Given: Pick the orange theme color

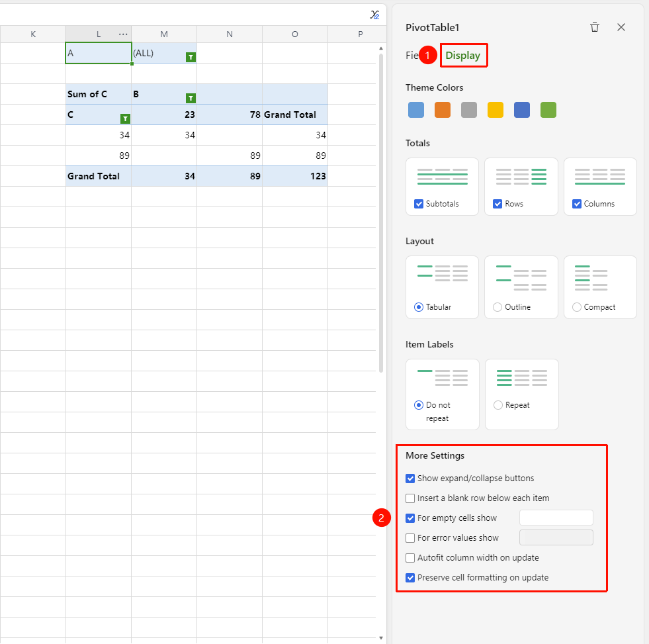Looking at the screenshot, I should [x=443, y=110].
